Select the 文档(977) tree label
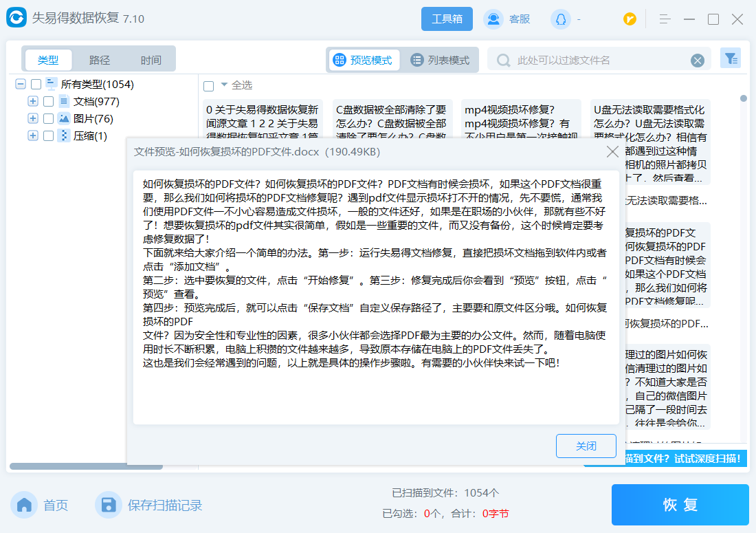The height and width of the screenshot is (533, 756). (96, 101)
